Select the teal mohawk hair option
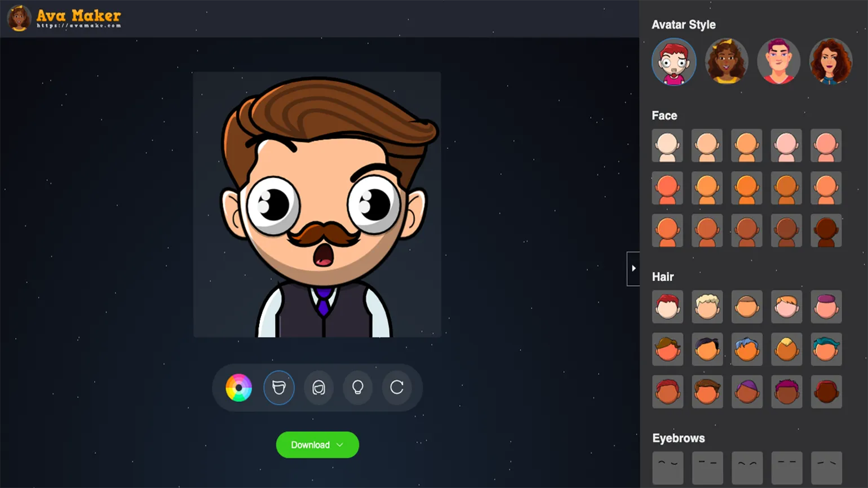 826,349
